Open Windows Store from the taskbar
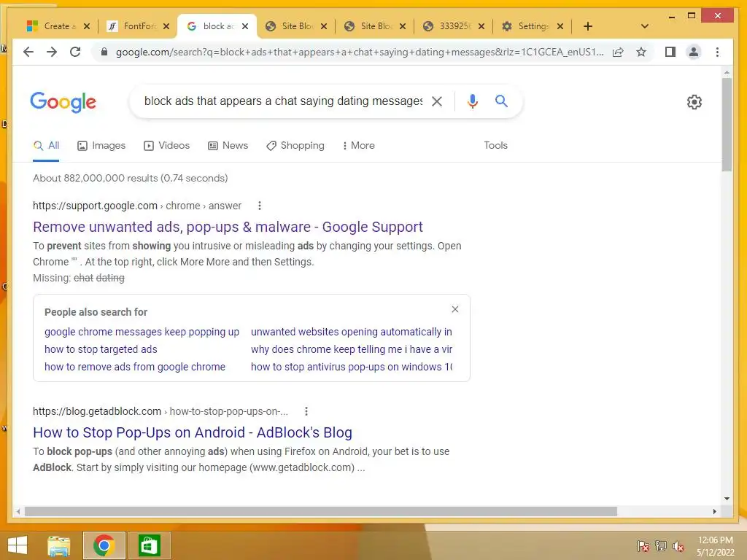Image resolution: width=747 pixels, height=560 pixels. 149,545
